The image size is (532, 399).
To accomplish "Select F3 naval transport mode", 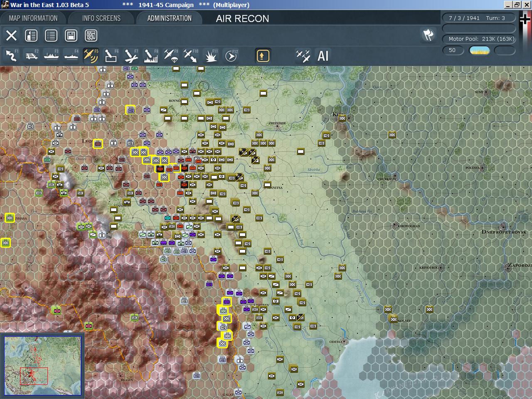I will pyautogui.click(x=51, y=56).
